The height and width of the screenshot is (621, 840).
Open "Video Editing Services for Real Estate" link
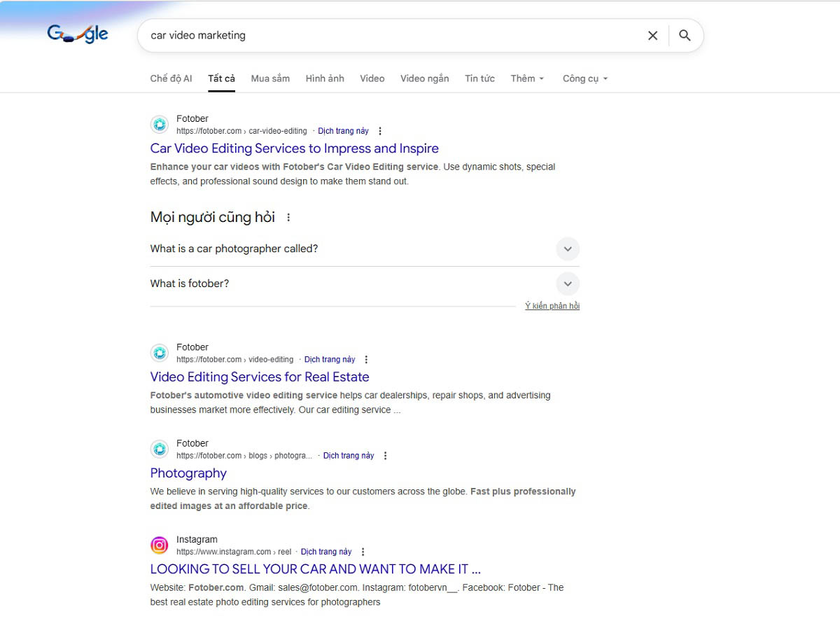259,377
